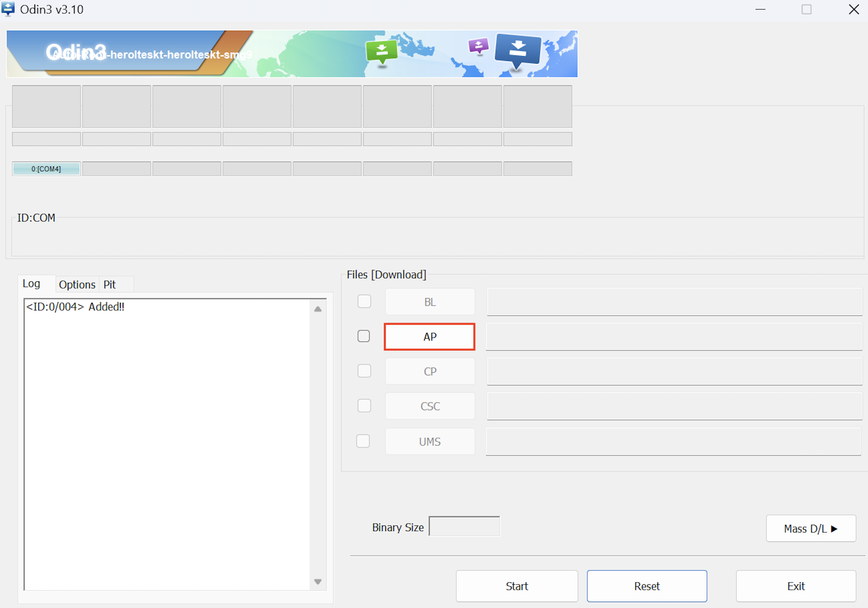868x608 pixels.
Task: Click the Odin3 logo in the banner
Action: [76, 52]
